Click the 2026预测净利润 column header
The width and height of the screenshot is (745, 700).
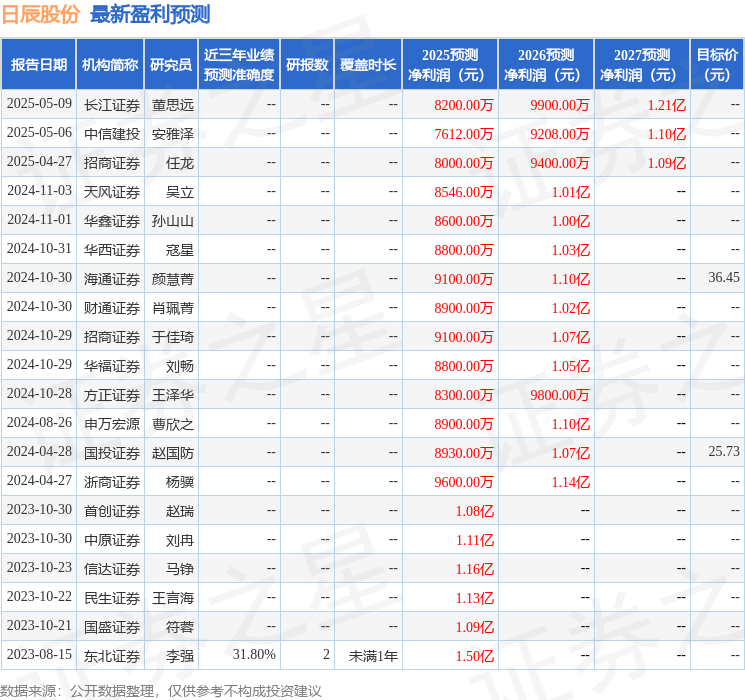click(x=545, y=65)
